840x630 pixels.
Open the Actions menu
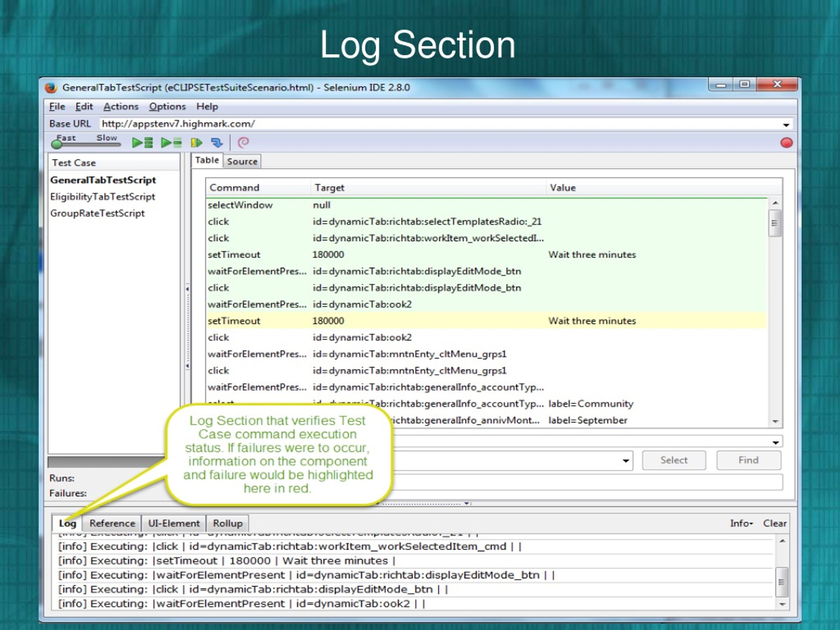pyautogui.click(x=121, y=107)
